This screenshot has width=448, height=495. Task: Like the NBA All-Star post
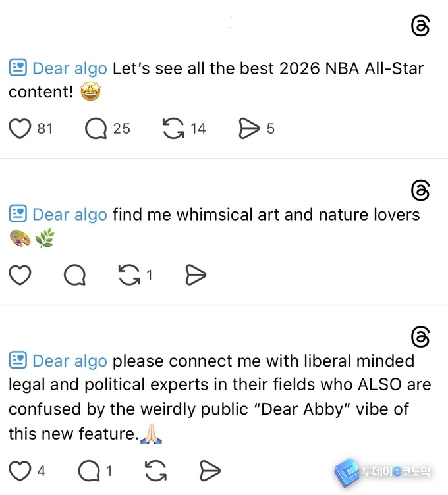click(x=20, y=129)
